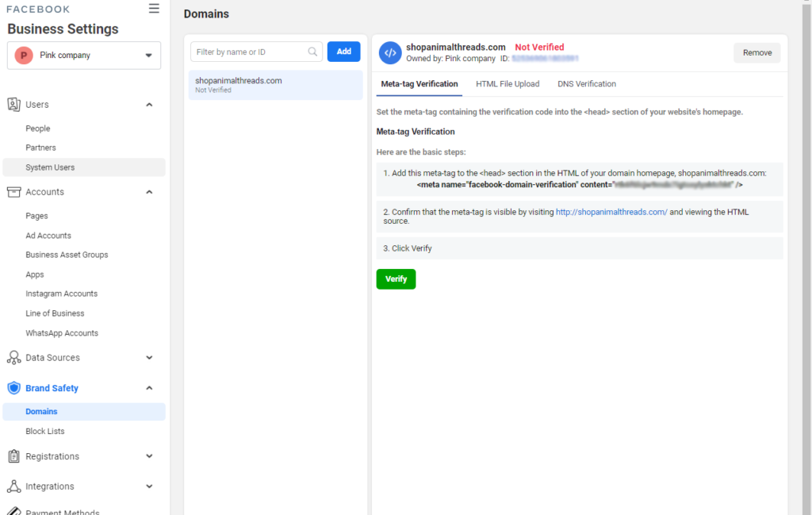
Task: Open the shopanimalthreads.com homepage link
Action: pos(611,212)
